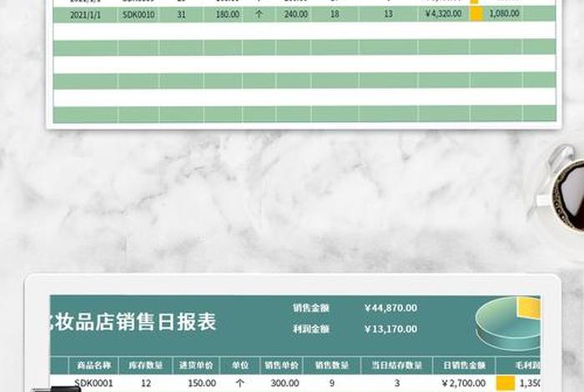This screenshot has width=584, height=392.
Task: Select the date cell 2021/1/1 in SDK0010 row
Action: click(x=85, y=15)
